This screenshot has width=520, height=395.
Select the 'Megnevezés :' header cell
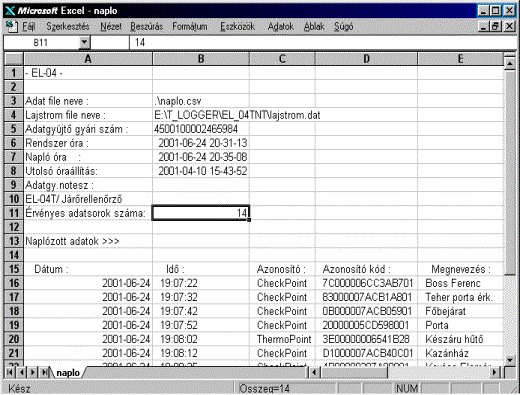point(460,269)
